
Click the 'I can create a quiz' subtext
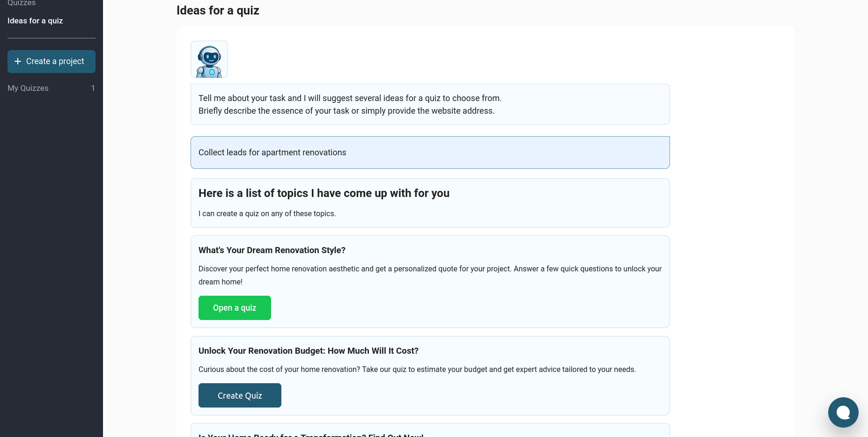(267, 213)
